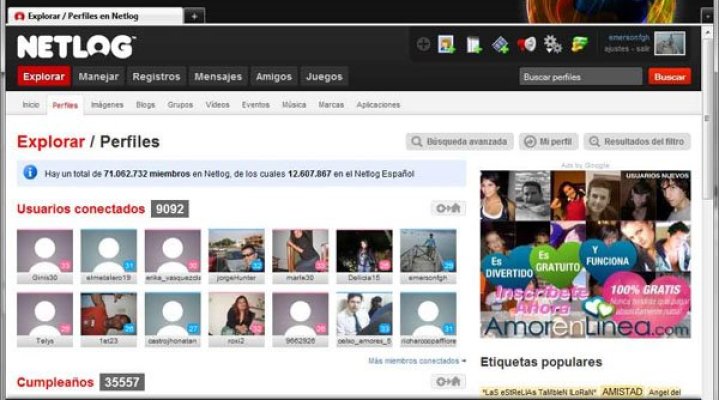Click the red megaphone shout icon
The width and height of the screenshot is (719, 400).
coord(526,44)
